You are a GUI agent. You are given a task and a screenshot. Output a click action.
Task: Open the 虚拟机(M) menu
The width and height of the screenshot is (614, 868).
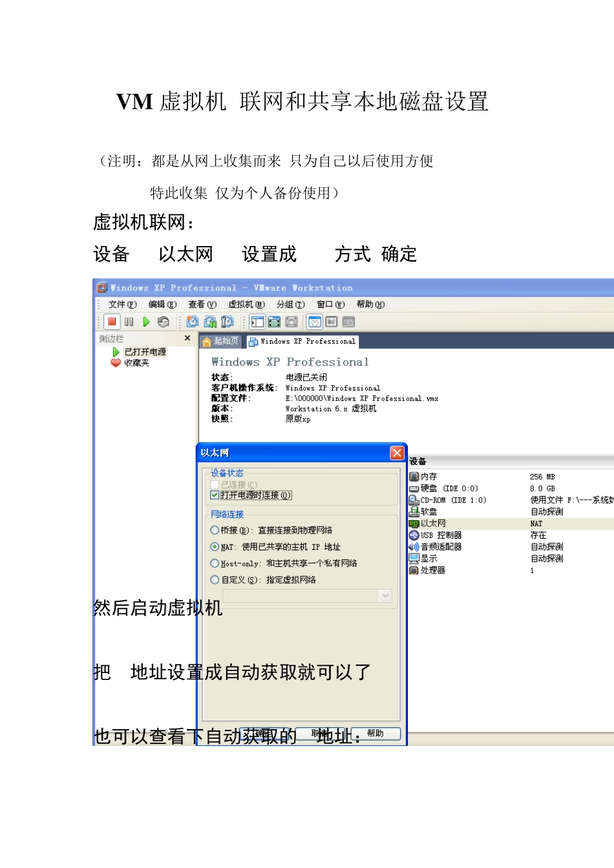[x=247, y=304]
